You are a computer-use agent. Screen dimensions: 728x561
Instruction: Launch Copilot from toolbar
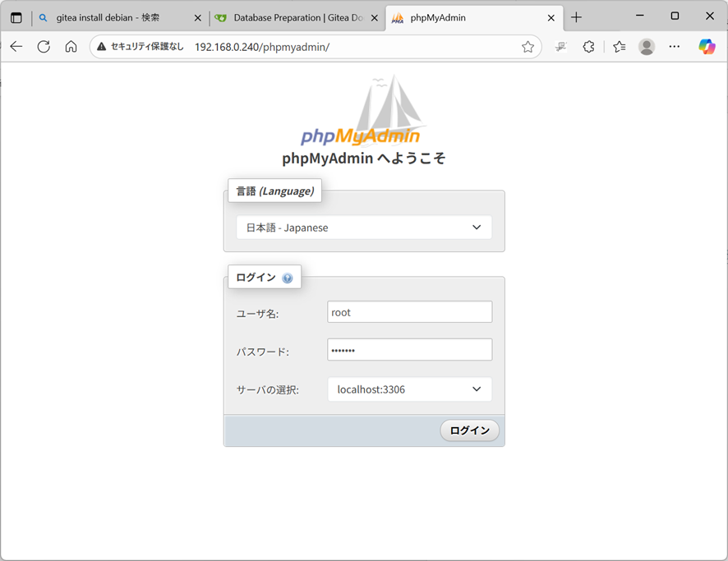707,46
